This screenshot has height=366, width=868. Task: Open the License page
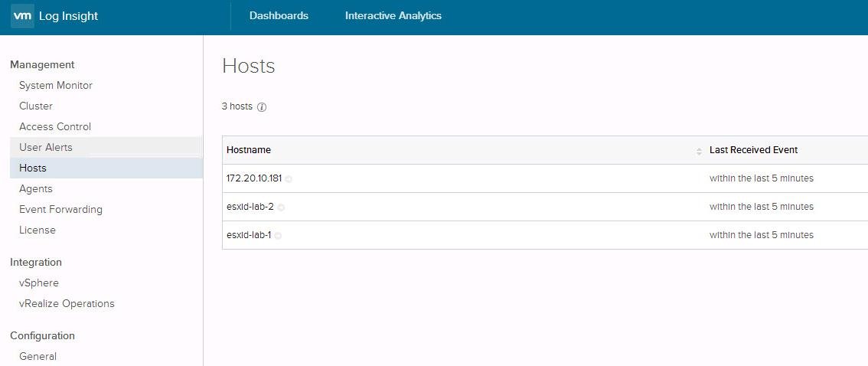pos(38,230)
